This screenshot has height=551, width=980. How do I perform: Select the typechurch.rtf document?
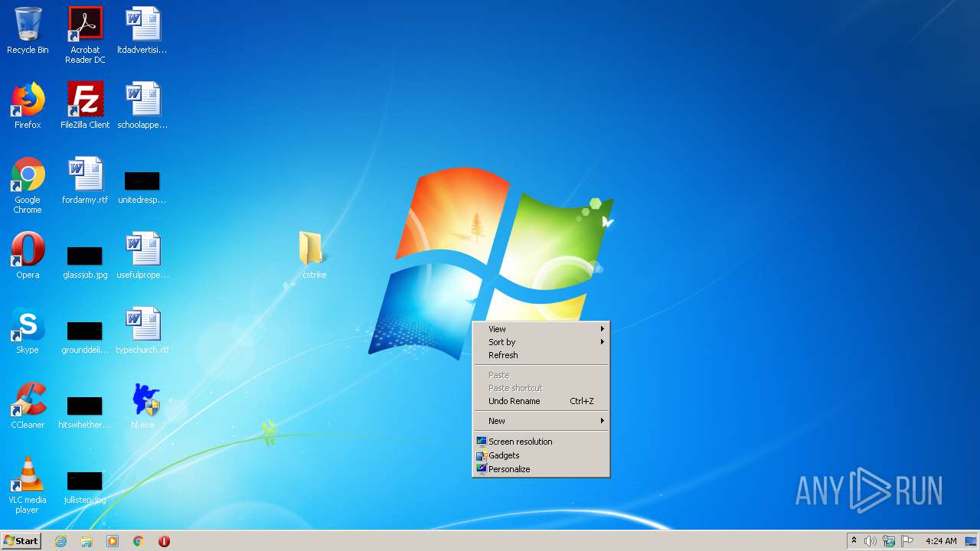(x=142, y=331)
